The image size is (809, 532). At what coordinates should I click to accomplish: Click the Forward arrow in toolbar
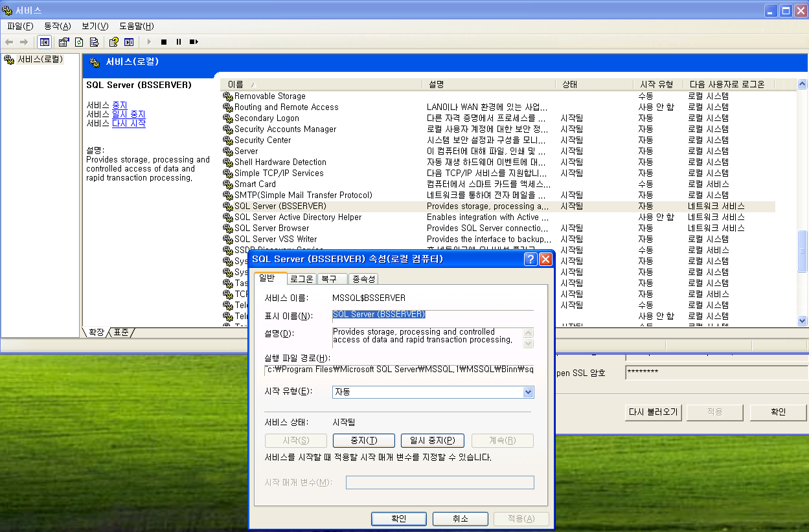click(x=24, y=42)
